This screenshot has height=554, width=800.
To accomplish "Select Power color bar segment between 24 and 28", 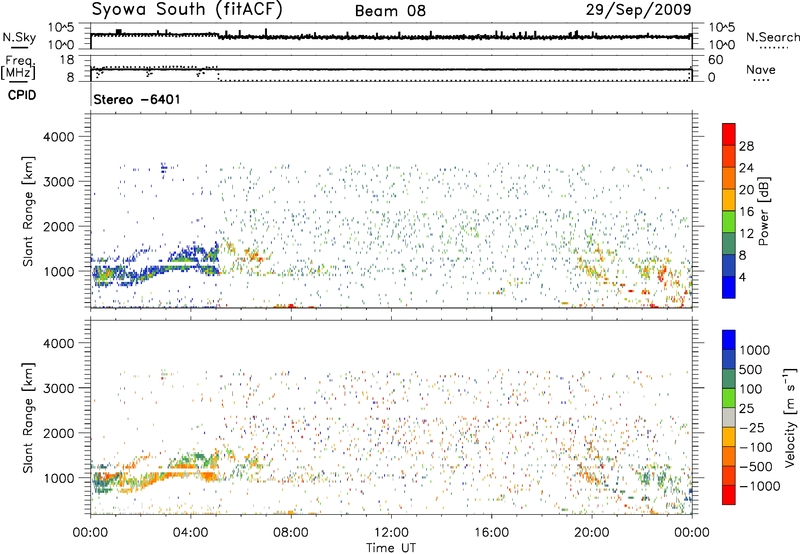I will coord(729,156).
